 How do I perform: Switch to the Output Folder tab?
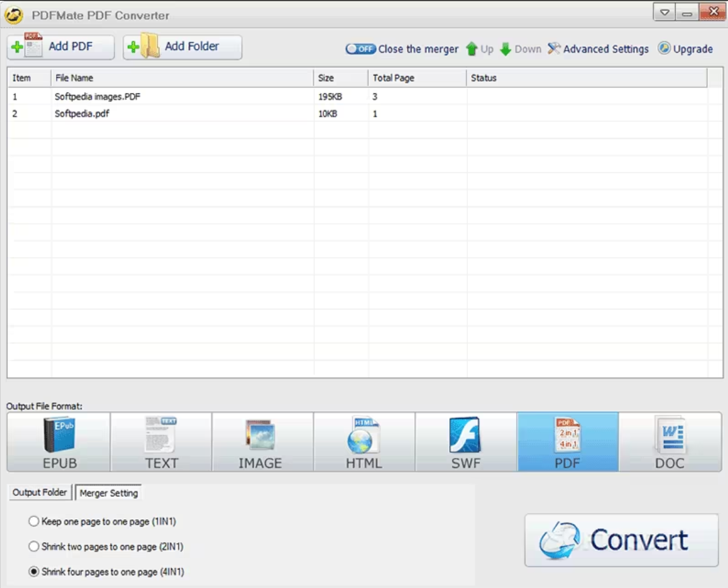[x=40, y=492]
